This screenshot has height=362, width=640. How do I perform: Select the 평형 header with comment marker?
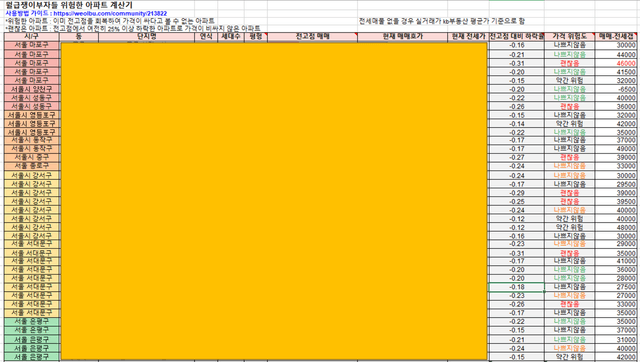point(256,37)
